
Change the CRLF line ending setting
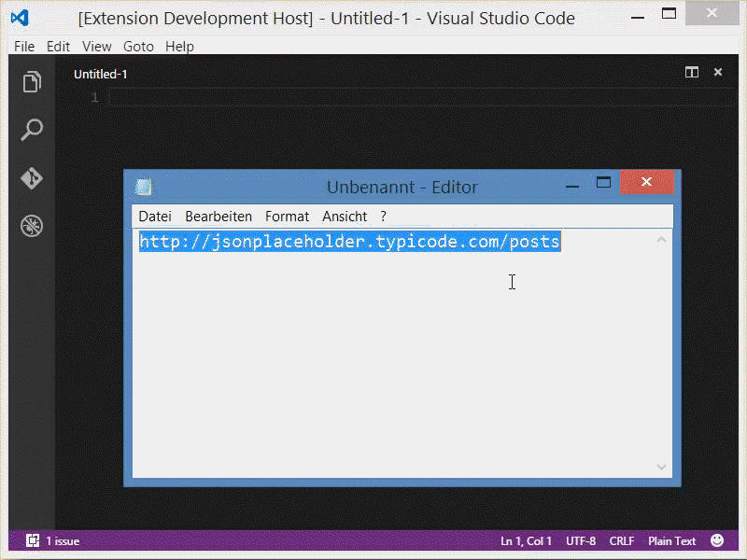622,541
